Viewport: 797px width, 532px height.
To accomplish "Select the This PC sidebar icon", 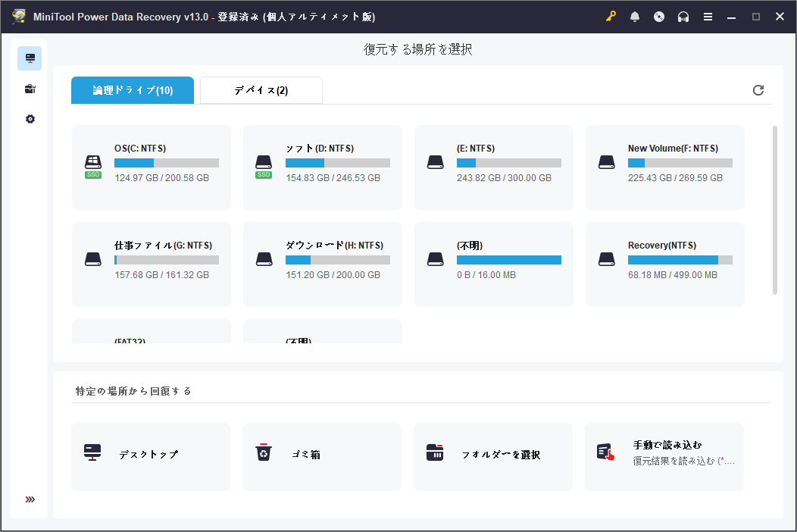I will (30, 58).
